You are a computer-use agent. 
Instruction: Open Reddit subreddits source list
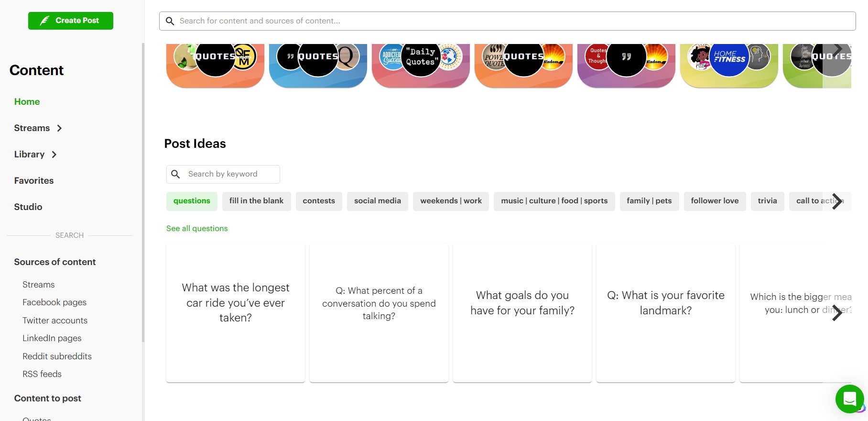click(x=57, y=356)
